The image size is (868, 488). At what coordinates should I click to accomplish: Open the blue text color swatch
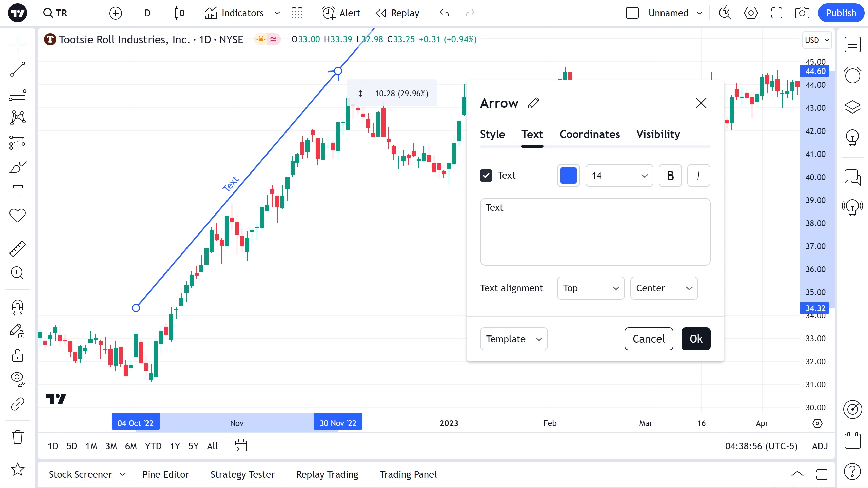(x=568, y=176)
